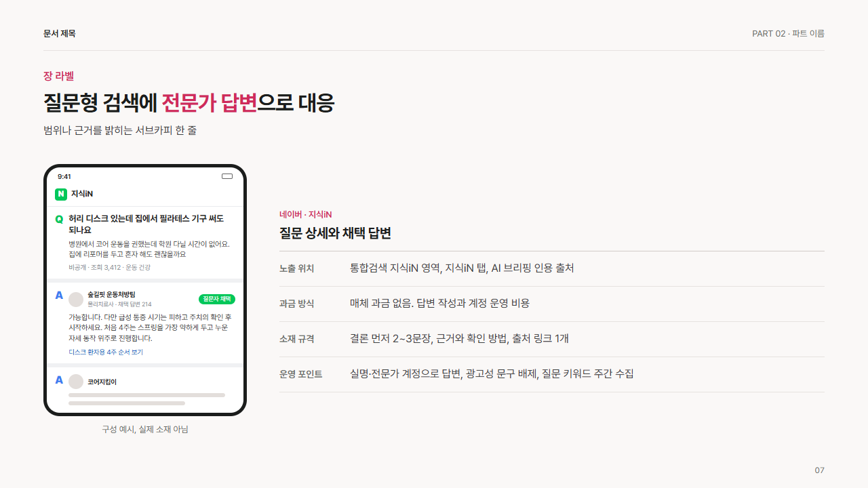Click the 문서 제목 header text
The image size is (868, 488).
pos(60,33)
